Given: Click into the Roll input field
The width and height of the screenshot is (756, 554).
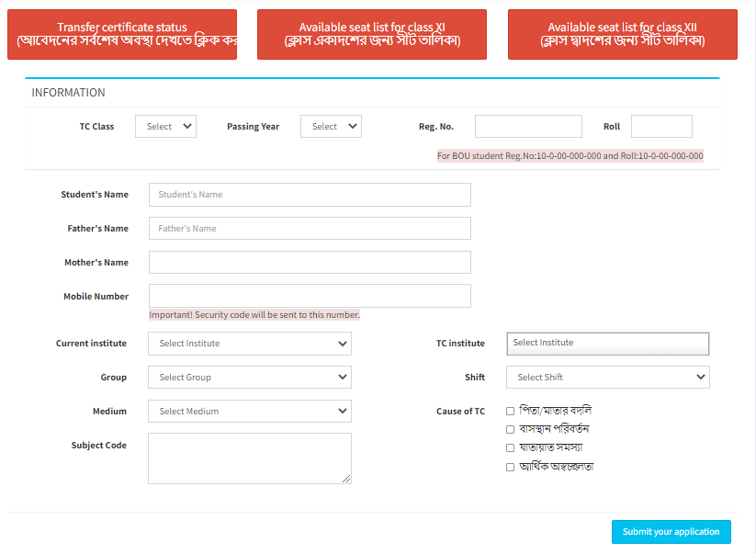Looking at the screenshot, I should (661, 127).
